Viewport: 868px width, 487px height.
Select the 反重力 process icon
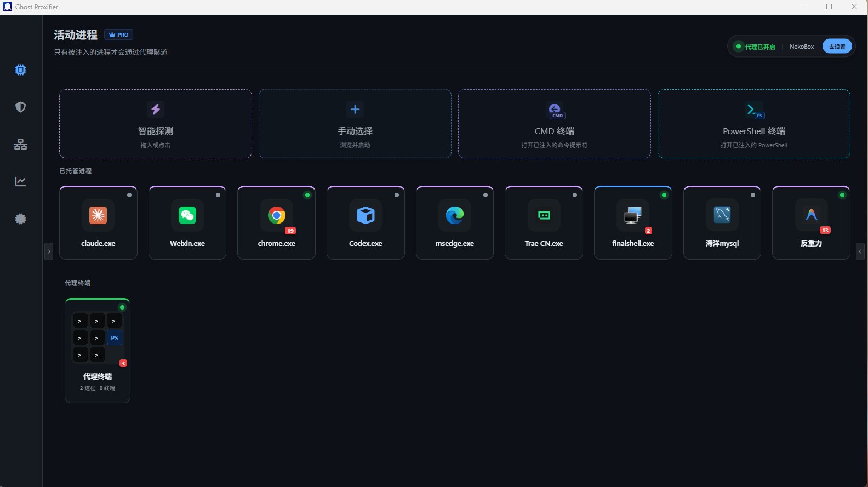click(x=811, y=215)
